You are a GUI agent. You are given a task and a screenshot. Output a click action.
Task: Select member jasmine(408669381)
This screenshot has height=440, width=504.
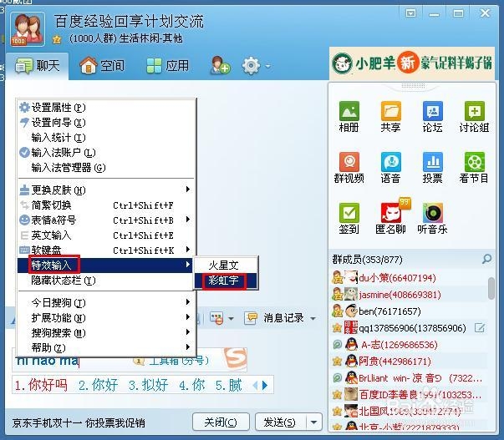[x=409, y=294]
